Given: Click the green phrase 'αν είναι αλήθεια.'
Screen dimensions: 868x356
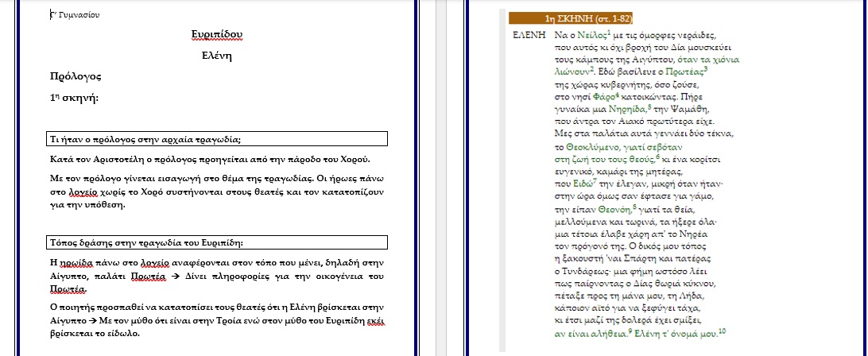Looking at the screenshot, I should (x=593, y=333).
